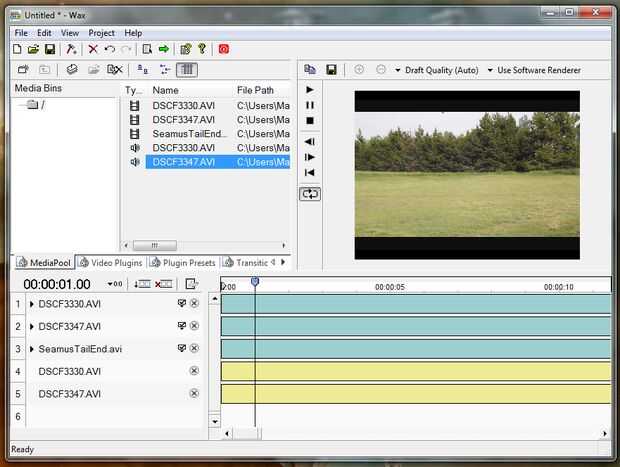Viewport: 620px width, 467px height.
Task: Mute audio track 4 DSCF3330.AVI
Action: (x=194, y=371)
